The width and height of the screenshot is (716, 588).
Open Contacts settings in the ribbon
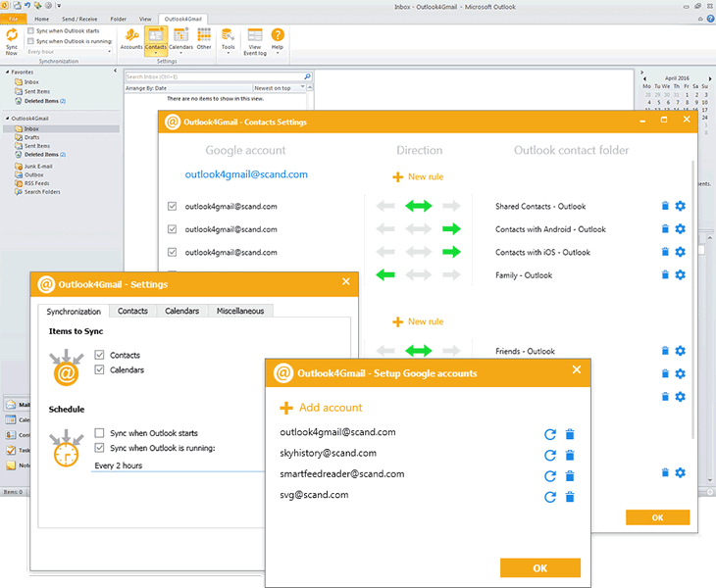(x=156, y=41)
